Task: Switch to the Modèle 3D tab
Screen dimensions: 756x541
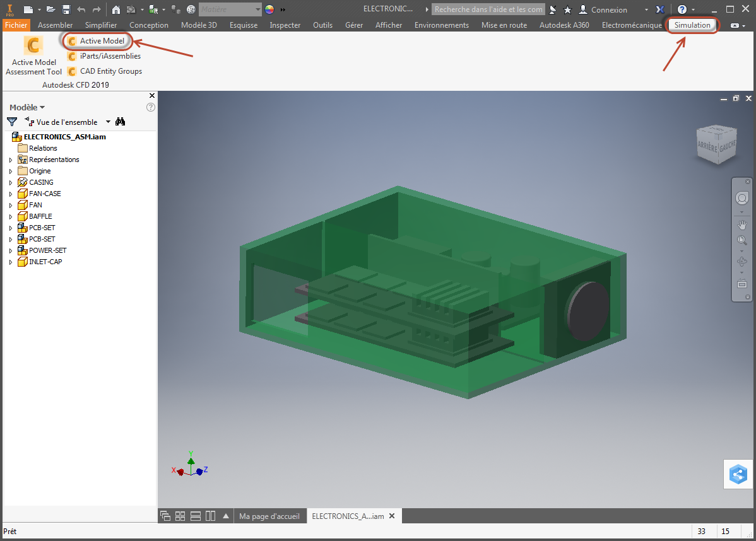Action: pyautogui.click(x=199, y=25)
